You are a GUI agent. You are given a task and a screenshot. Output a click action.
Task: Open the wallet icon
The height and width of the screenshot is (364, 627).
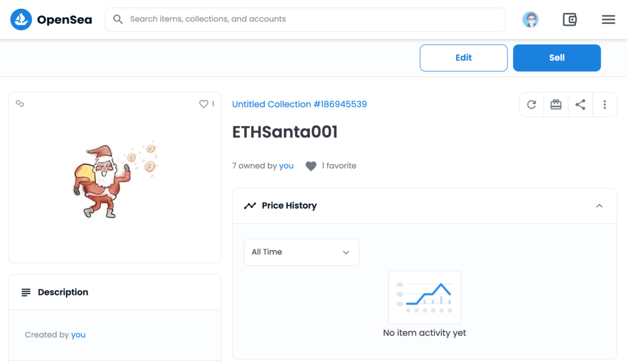pos(569,20)
